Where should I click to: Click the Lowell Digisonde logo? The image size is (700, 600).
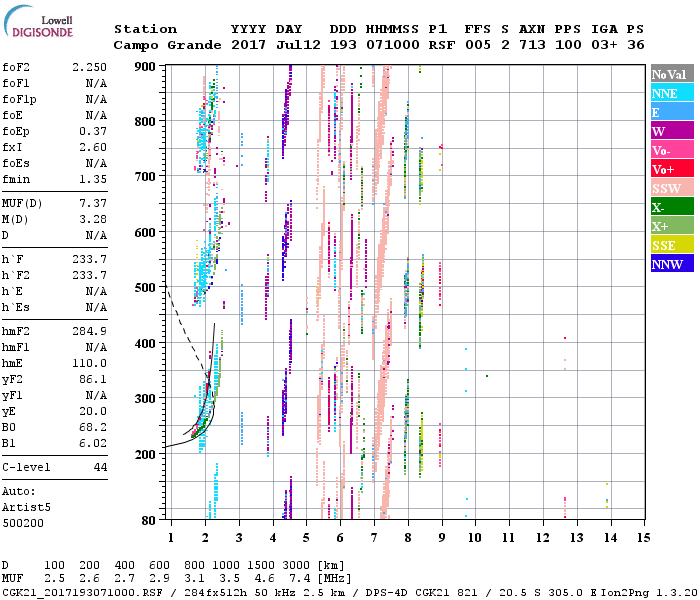39,22
